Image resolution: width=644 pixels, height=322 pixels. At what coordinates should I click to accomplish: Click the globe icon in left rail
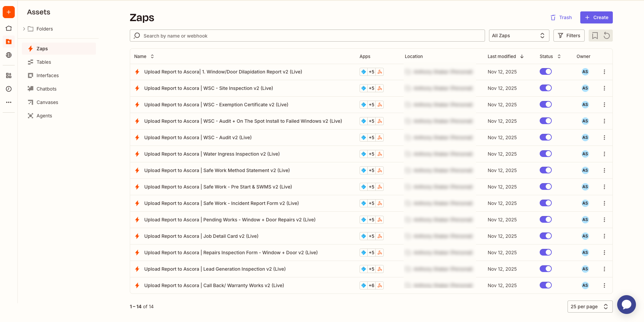click(9, 55)
